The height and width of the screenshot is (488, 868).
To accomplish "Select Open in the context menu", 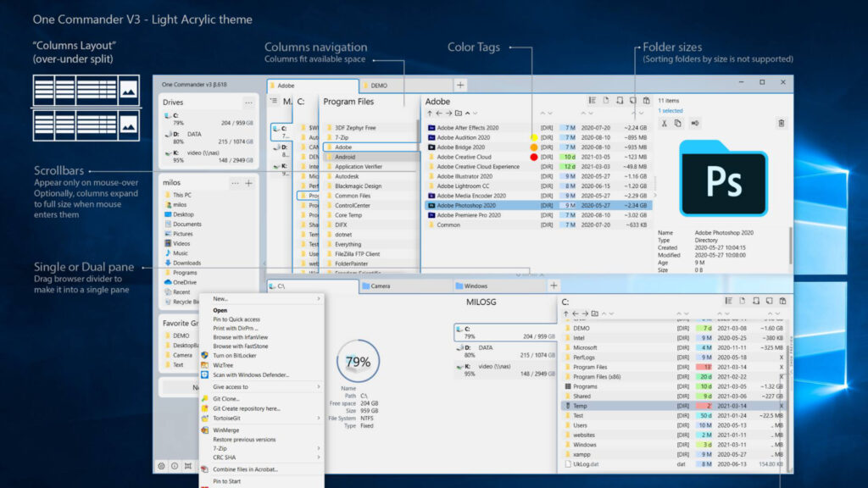I will (x=220, y=310).
